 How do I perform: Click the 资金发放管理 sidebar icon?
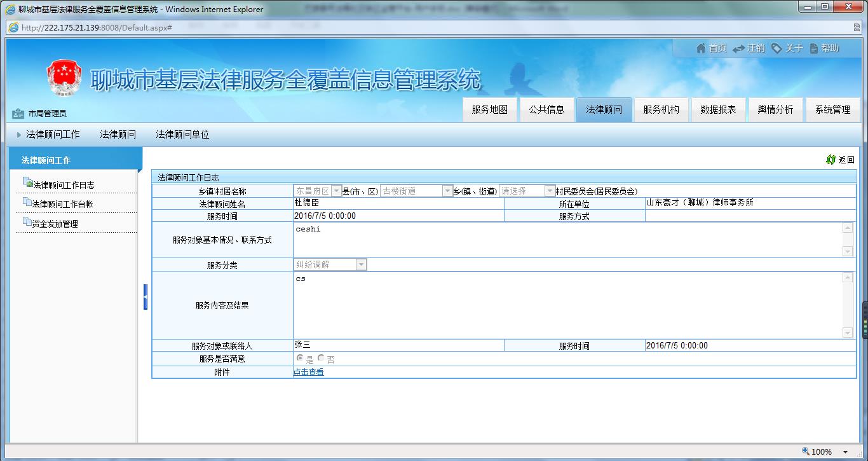coord(27,222)
